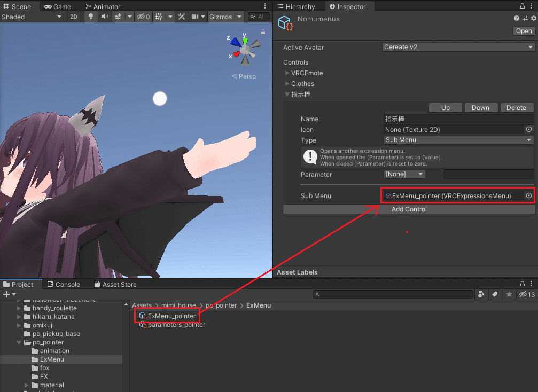Toggle Persp projection label
This screenshot has height=392, width=538.
tap(244, 76)
